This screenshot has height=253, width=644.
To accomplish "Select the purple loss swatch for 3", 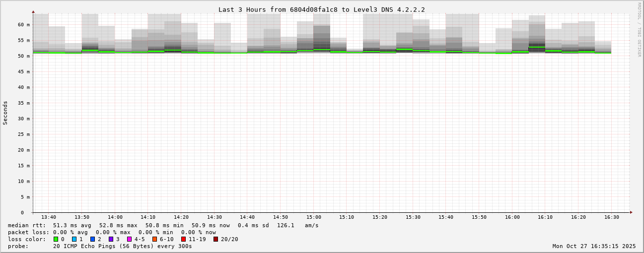I will [x=111, y=239].
